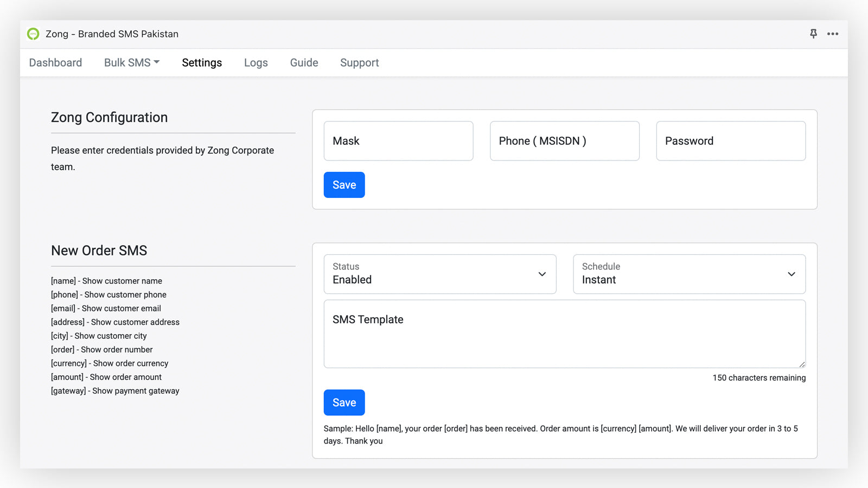
Task: Select the "[address] - Show customer address" line
Action: 115,322
